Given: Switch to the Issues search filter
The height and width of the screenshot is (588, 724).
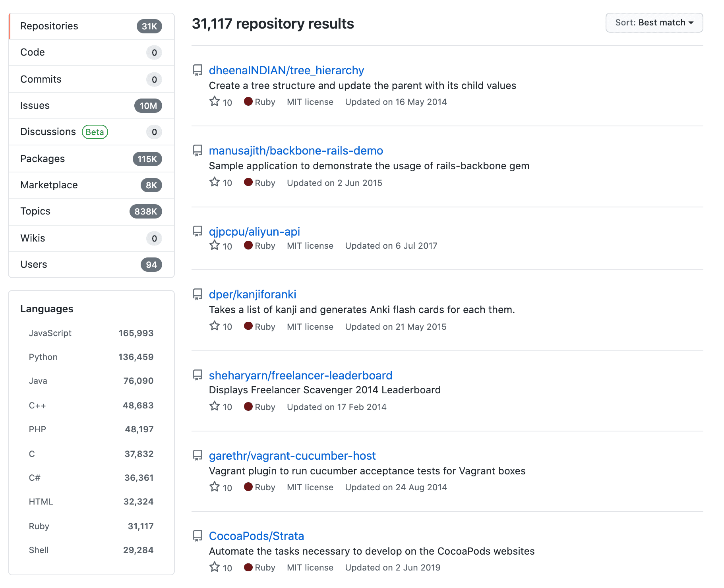Looking at the screenshot, I should 35,105.
